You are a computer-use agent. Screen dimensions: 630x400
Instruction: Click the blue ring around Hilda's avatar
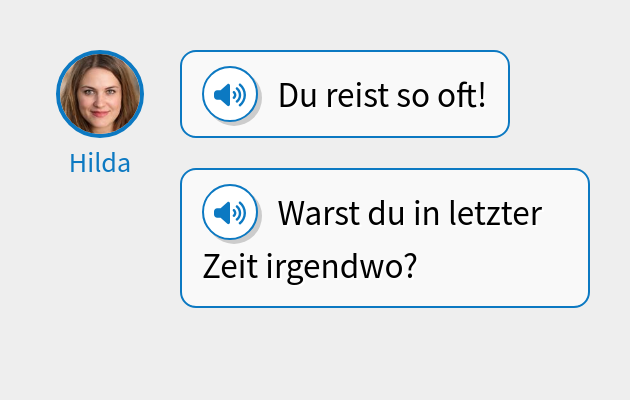(x=100, y=52)
